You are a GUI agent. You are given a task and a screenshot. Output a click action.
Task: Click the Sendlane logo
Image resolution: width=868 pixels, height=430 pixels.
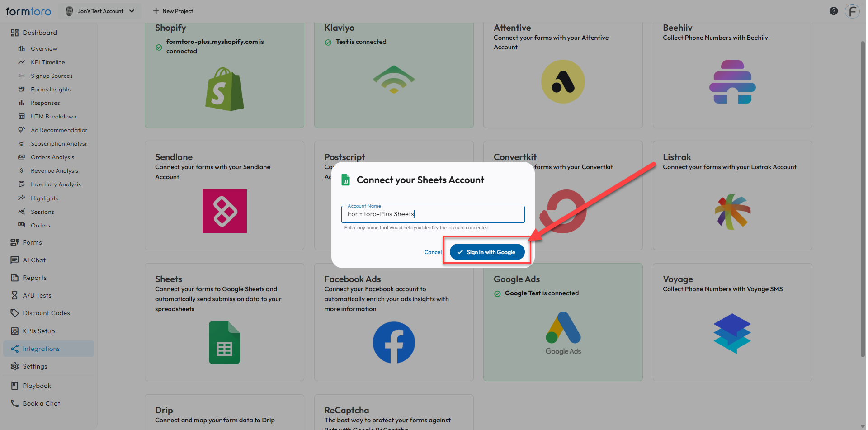pos(225,211)
